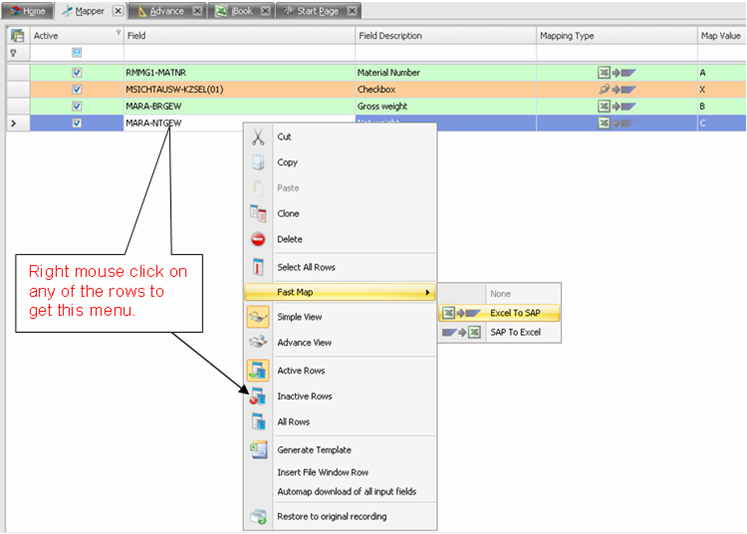
Task: Select the orange MSICHTAUSW-KZSEL(01) field cell
Action: (238, 89)
